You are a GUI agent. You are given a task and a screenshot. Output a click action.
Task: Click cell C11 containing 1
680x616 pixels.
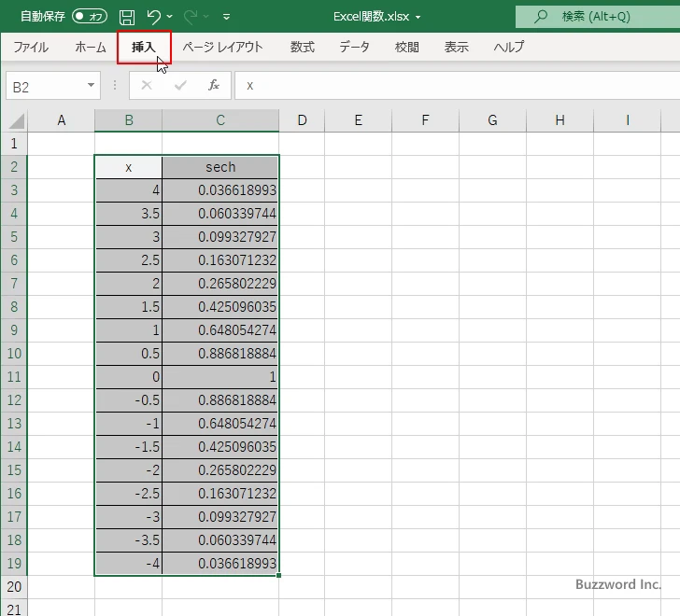click(220, 377)
